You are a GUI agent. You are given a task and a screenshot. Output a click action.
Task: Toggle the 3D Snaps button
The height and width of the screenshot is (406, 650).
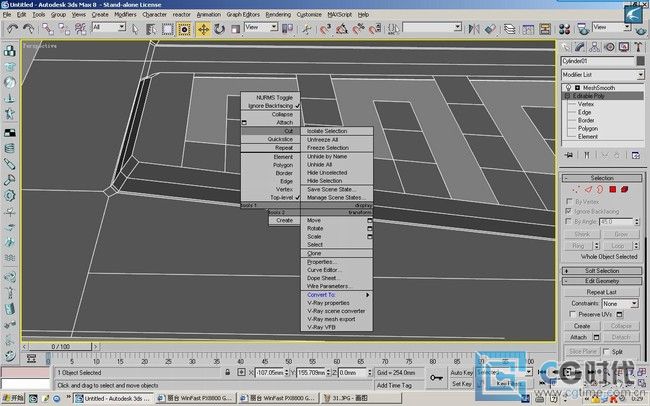click(x=325, y=29)
